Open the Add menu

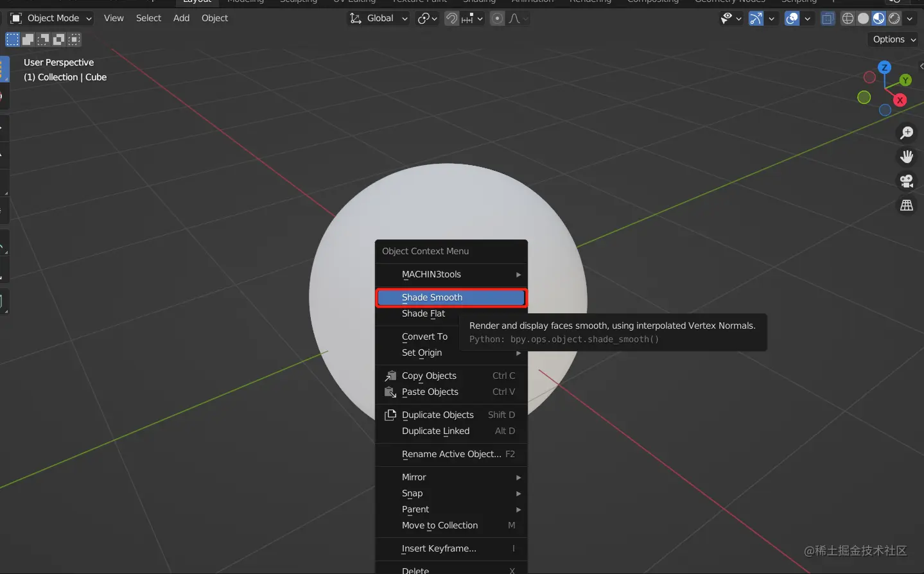[181, 19]
